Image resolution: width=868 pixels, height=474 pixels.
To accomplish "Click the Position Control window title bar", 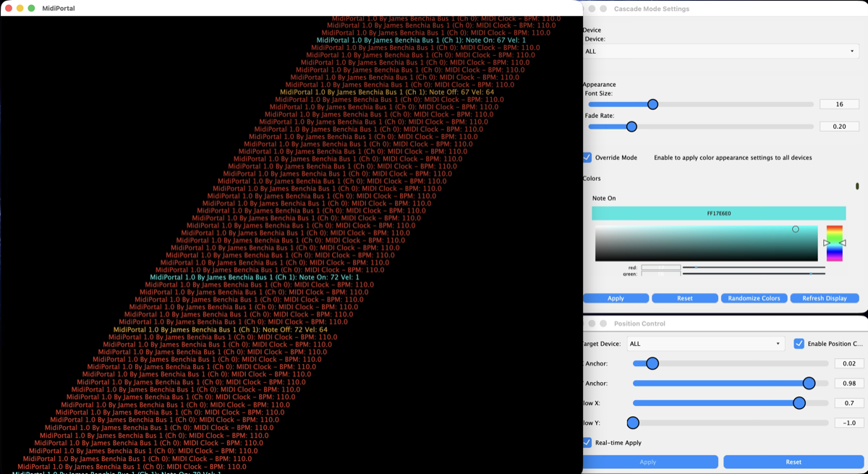I will 726,323.
